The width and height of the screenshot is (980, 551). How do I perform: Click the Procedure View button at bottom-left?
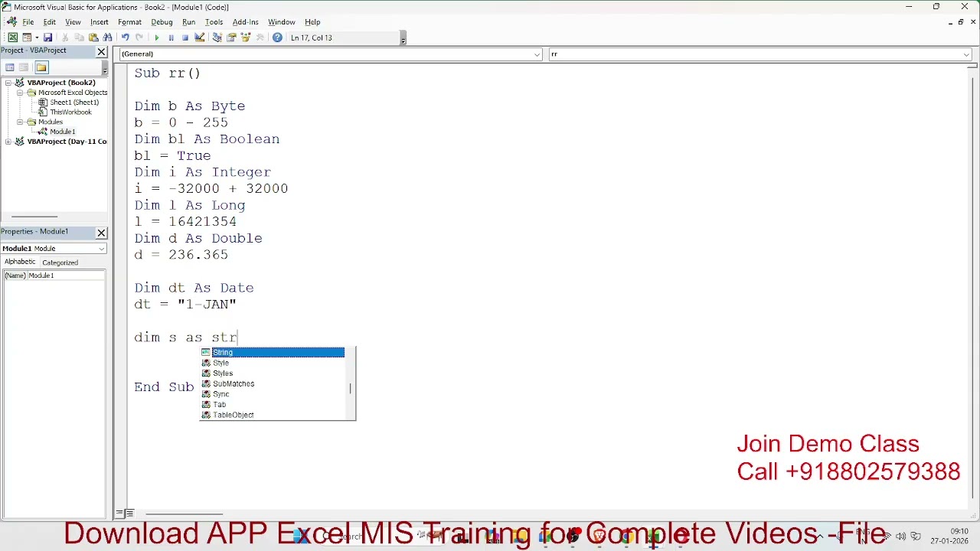[x=119, y=514]
